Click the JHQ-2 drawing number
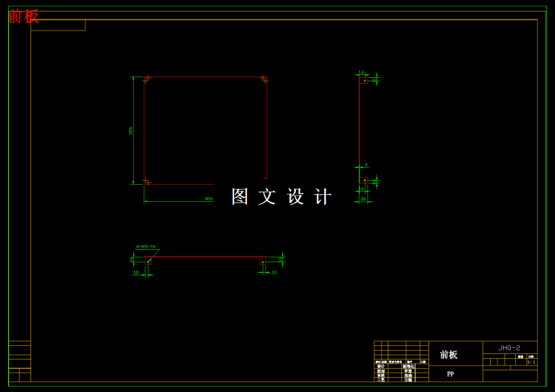This screenshot has height=392, width=555. [x=509, y=348]
